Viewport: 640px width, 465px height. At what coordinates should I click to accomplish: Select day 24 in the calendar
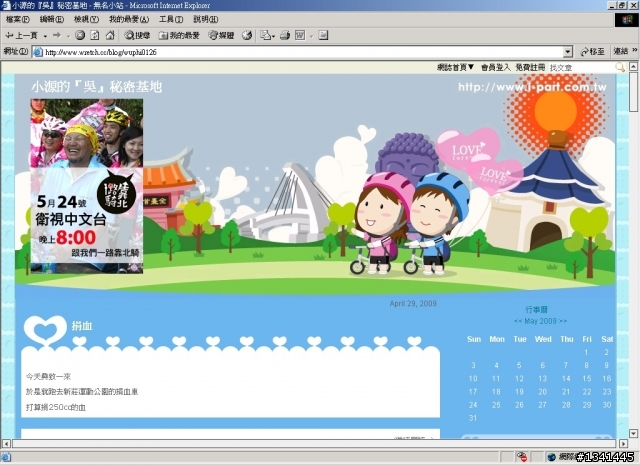coord(473,405)
